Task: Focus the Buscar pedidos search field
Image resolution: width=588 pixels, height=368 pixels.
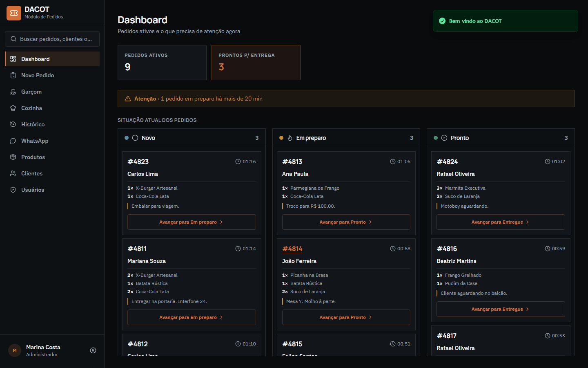Action: click(x=52, y=39)
